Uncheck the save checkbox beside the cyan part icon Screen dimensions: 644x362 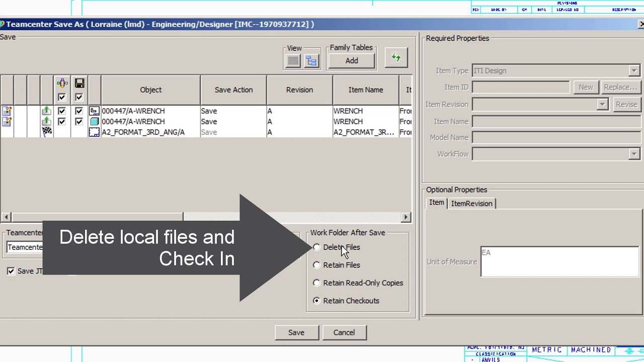79,121
